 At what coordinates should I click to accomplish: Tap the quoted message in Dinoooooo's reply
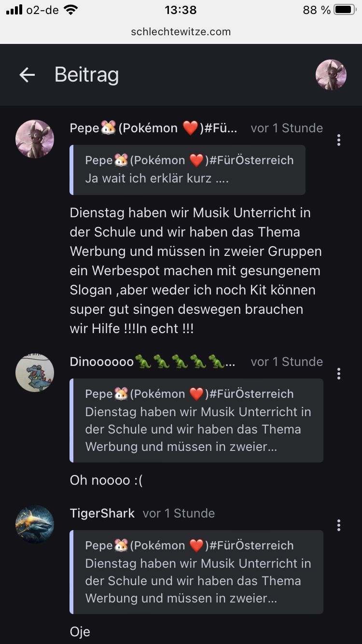[x=197, y=420]
